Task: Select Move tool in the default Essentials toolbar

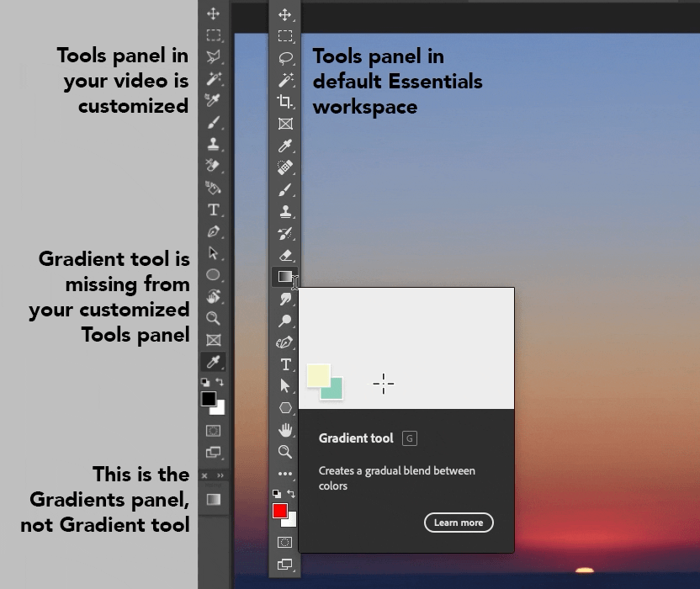Action: click(x=285, y=15)
